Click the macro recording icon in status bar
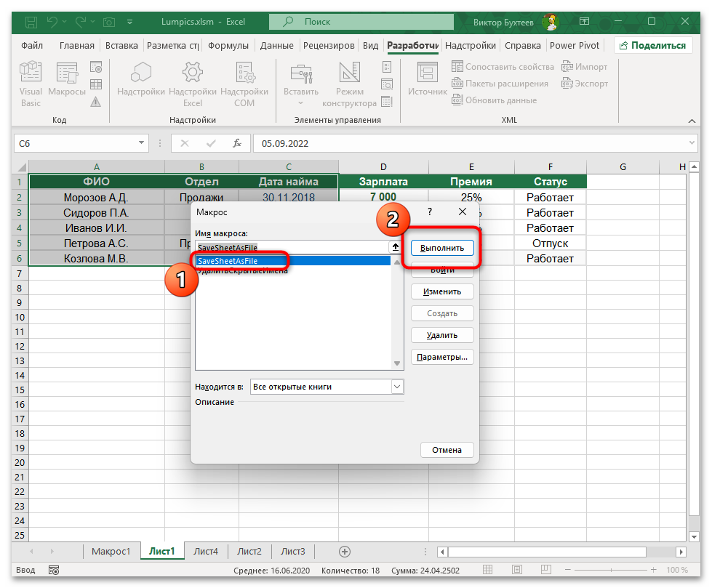712x588 pixels. click(x=54, y=570)
